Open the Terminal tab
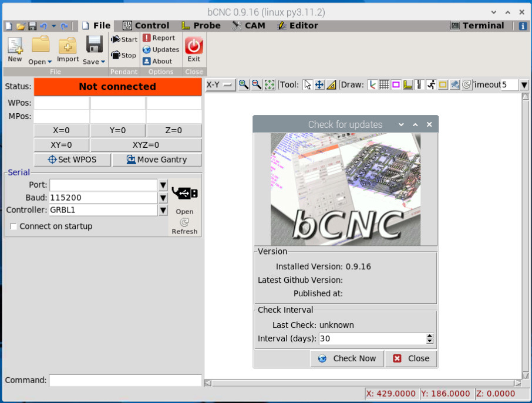This screenshot has height=403, width=532. pyautogui.click(x=477, y=26)
